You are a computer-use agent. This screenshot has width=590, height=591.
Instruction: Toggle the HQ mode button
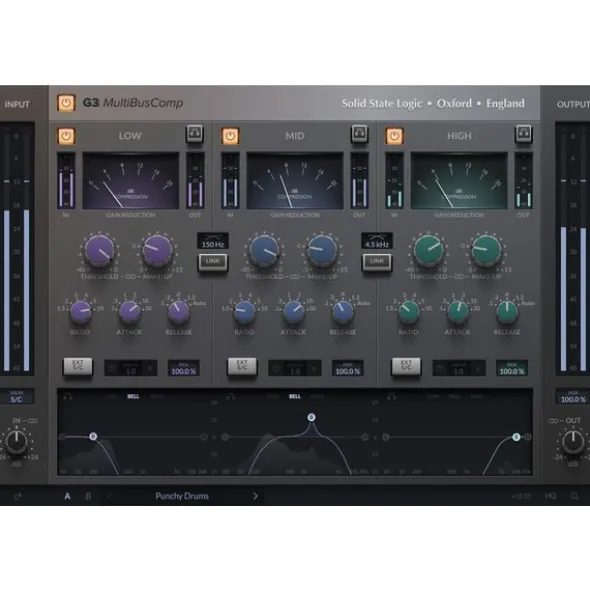click(550, 496)
